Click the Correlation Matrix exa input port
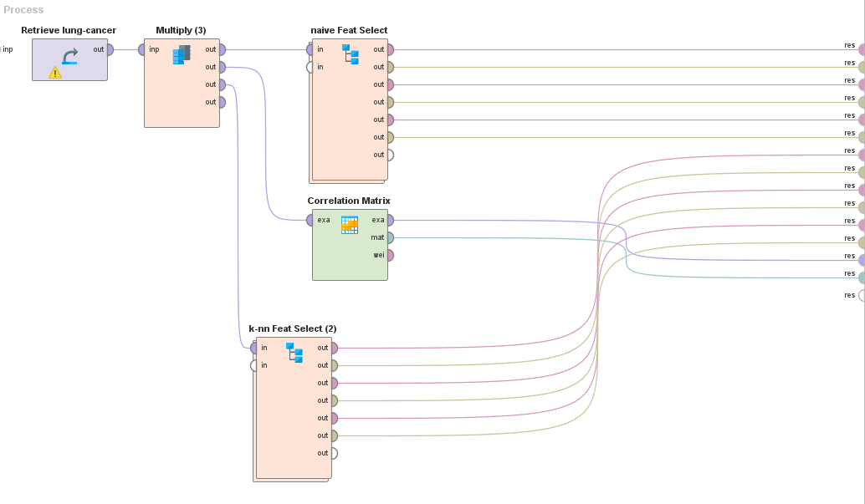865x504 pixels. point(310,220)
